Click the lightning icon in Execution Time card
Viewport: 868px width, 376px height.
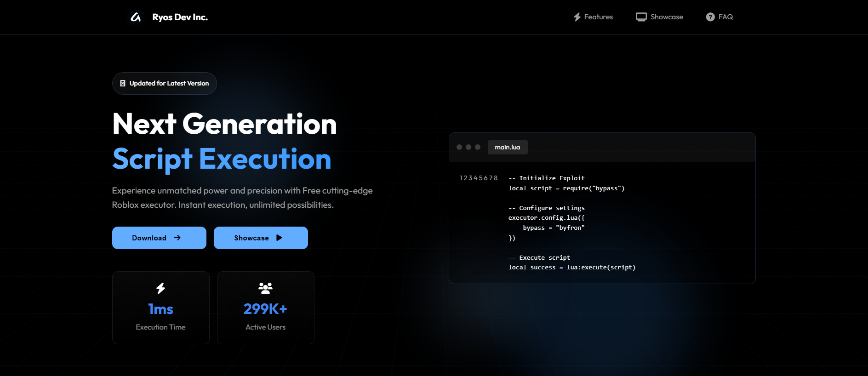click(x=160, y=288)
